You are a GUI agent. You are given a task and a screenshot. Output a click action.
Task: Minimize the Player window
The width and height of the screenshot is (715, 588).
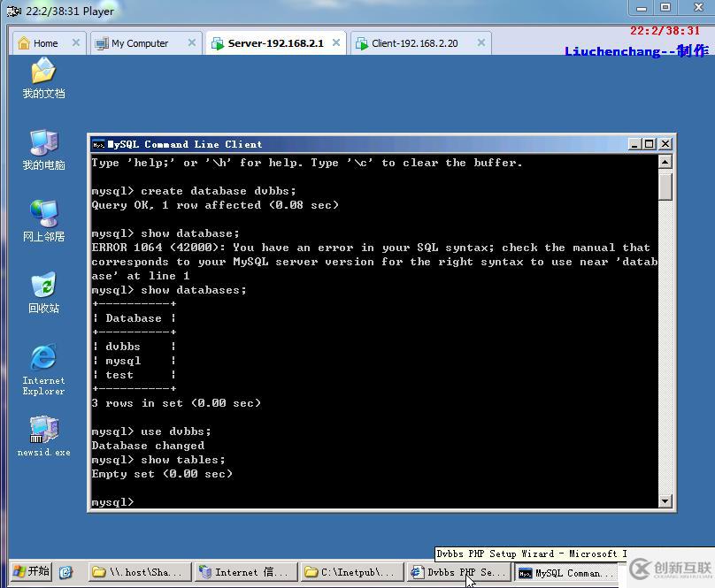coord(642,8)
